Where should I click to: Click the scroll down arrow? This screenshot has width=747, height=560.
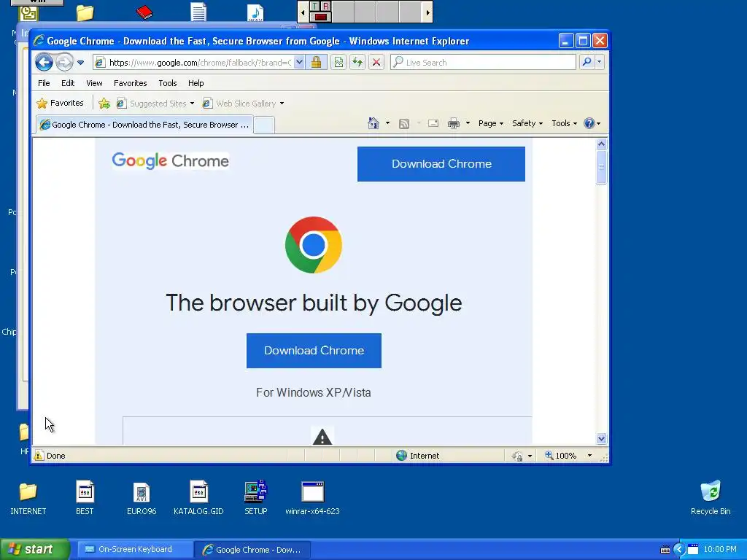pyautogui.click(x=601, y=438)
